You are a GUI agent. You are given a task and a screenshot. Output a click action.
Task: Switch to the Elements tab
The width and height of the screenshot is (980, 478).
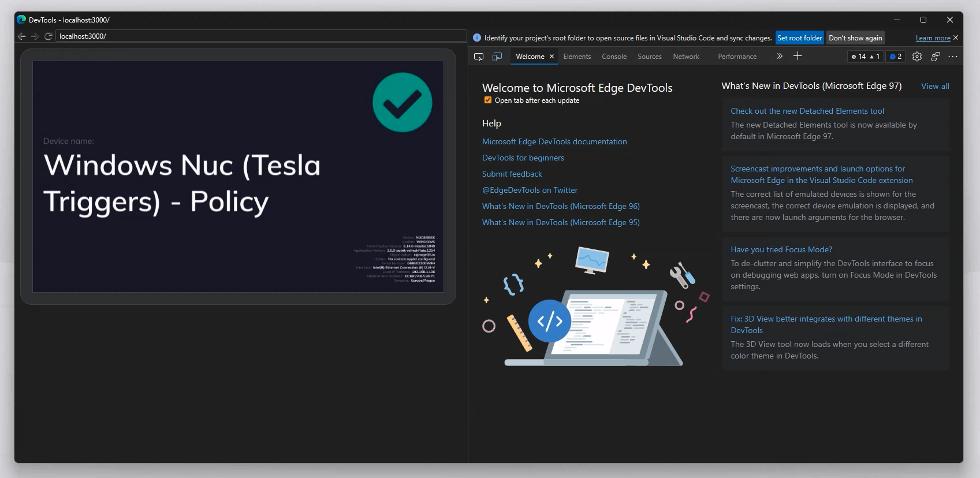click(x=577, y=57)
